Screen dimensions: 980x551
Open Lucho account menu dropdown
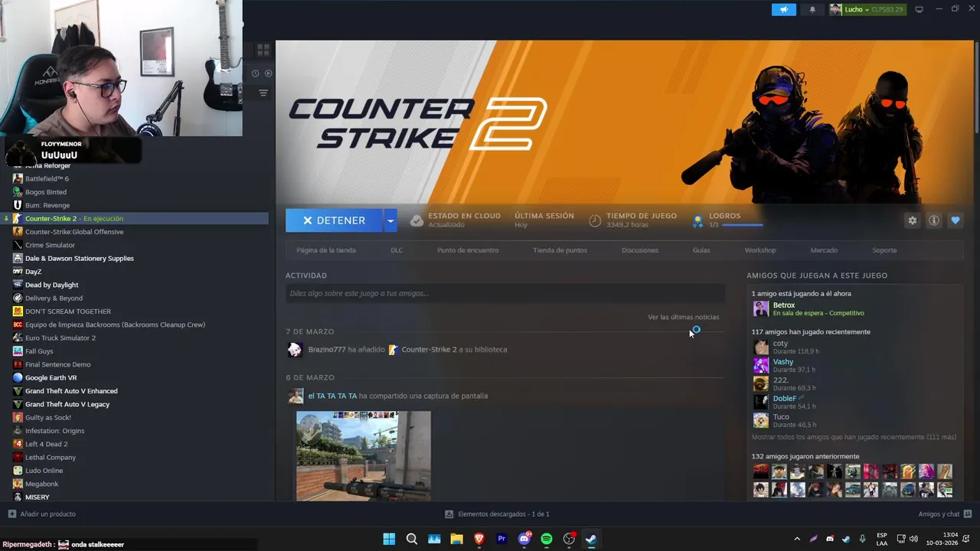coord(867,9)
